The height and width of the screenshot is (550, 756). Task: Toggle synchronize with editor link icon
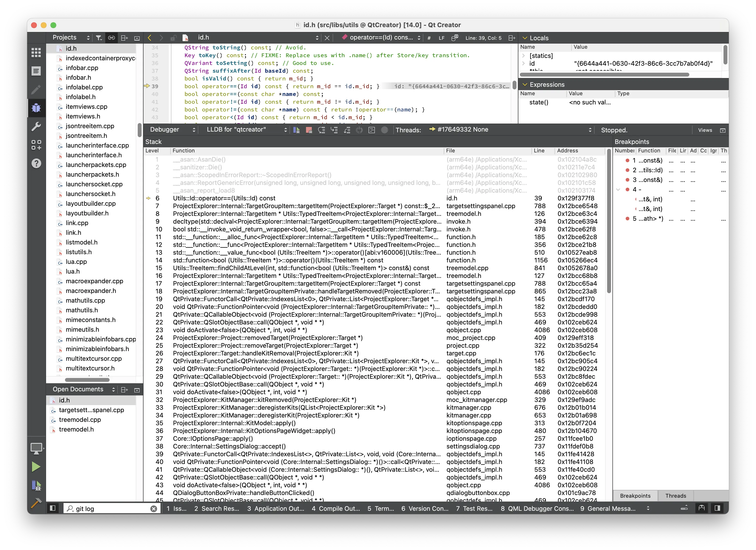coord(111,38)
